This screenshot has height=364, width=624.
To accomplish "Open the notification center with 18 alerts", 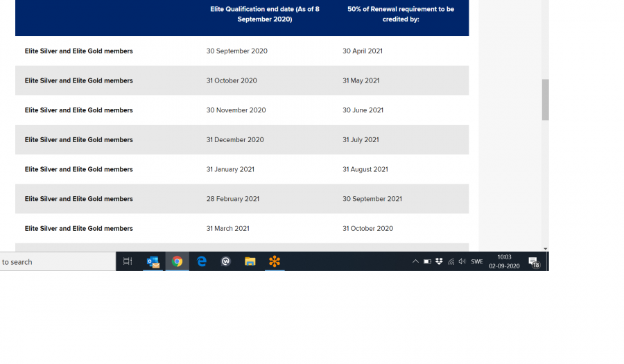I will tap(534, 261).
